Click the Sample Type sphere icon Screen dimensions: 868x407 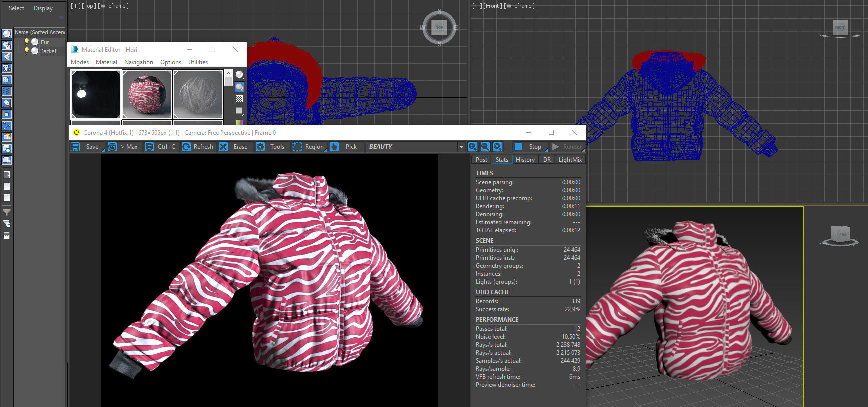[x=239, y=75]
